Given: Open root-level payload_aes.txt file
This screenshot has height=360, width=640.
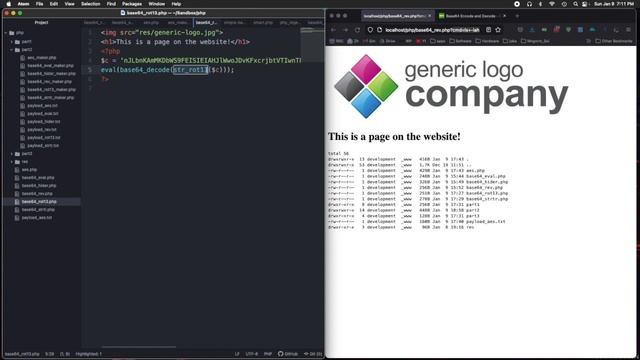Looking at the screenshot, I should pos(37,218).
